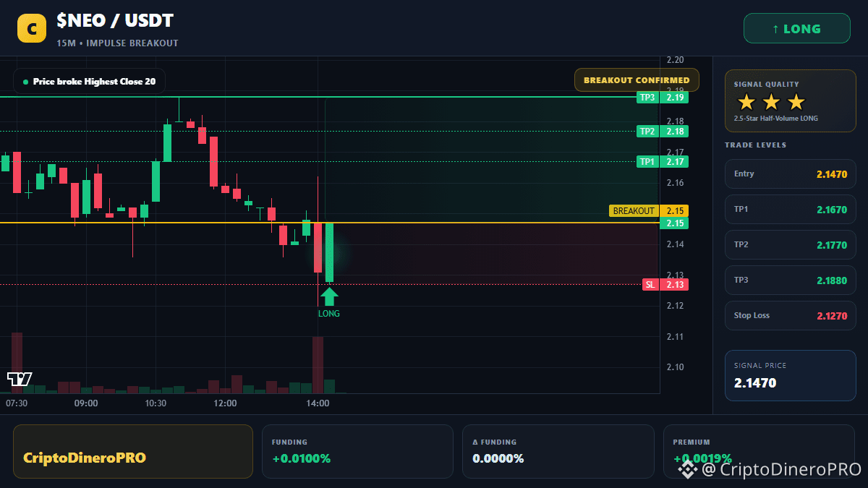
Task: Click the 2.17 price tag on the axis
Action: pyautogui.click(x=674, y=162)
